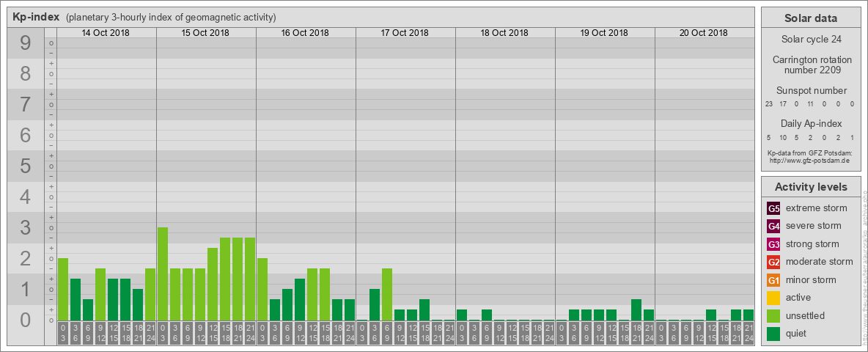Click the yellow active level swatch
The width and height of the screenshot is (868, 352).
point(773,298)
